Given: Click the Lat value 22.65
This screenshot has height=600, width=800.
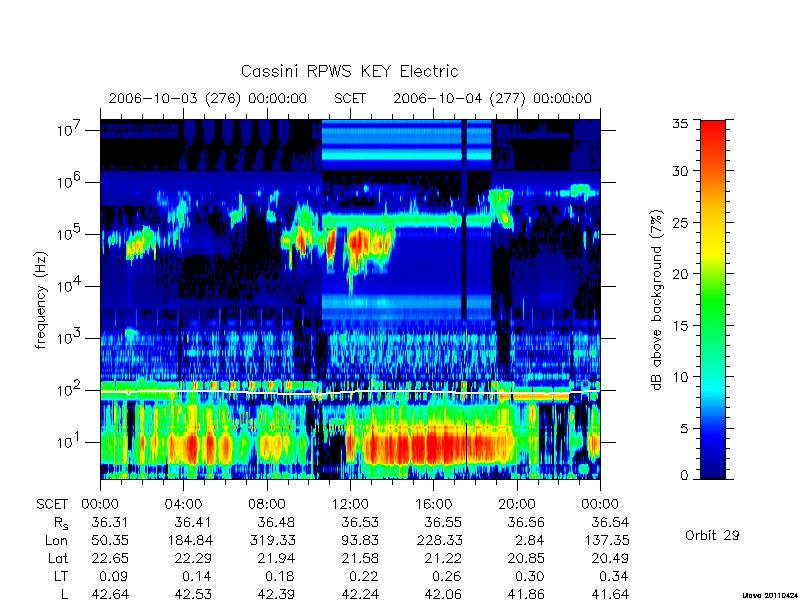Looking at the screenshot, I should tap(110, 558).
